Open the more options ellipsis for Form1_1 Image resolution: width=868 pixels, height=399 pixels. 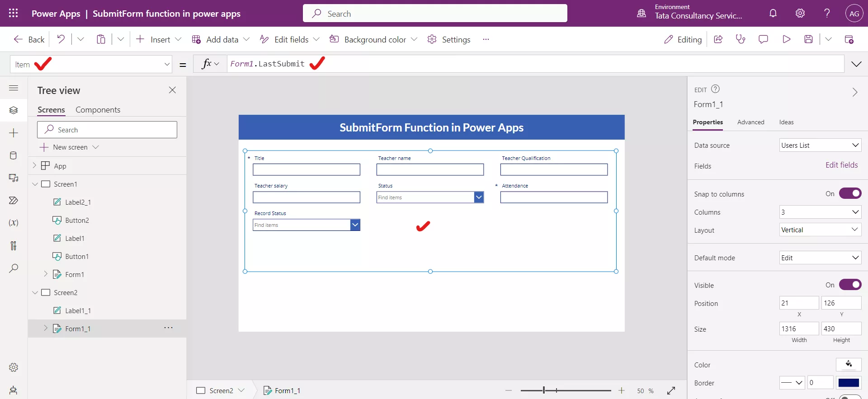coord(168,328)
